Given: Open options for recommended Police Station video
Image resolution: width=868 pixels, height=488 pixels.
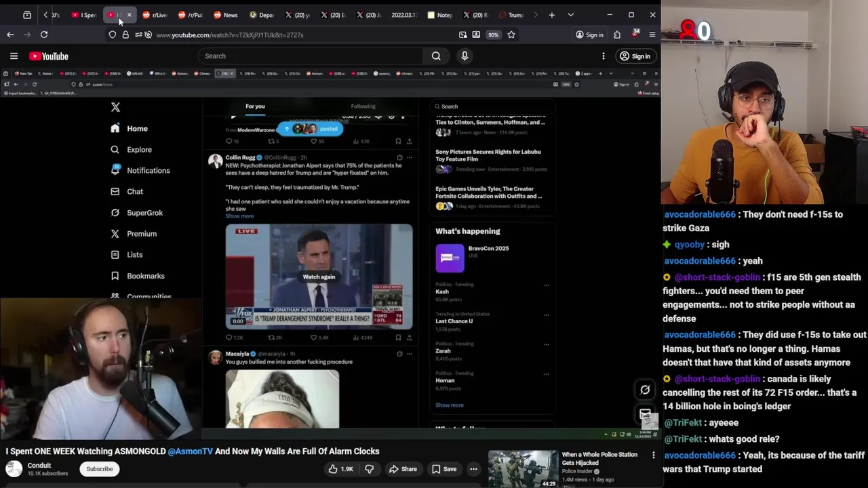Looking at the screenshot, I should pos(654,455).
